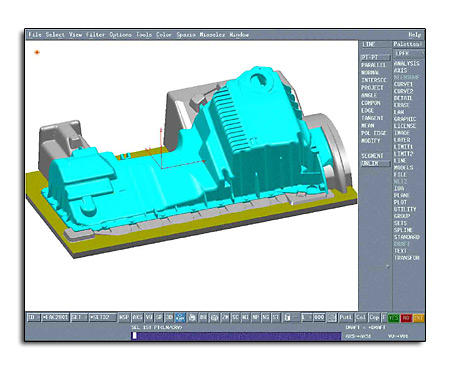Viewport: 450px width, 370px height.
Task: Click the green YES button
Action: click(x=394, y=318)
